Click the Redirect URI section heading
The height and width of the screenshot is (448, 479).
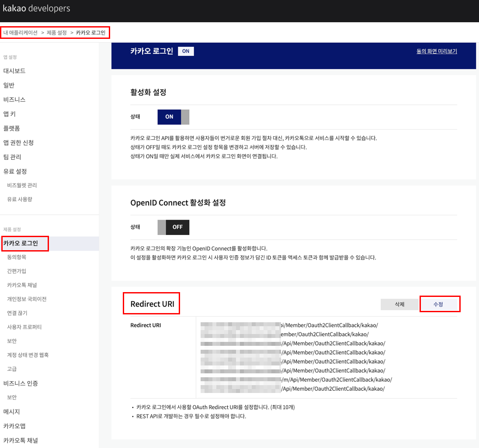[152, 304]
